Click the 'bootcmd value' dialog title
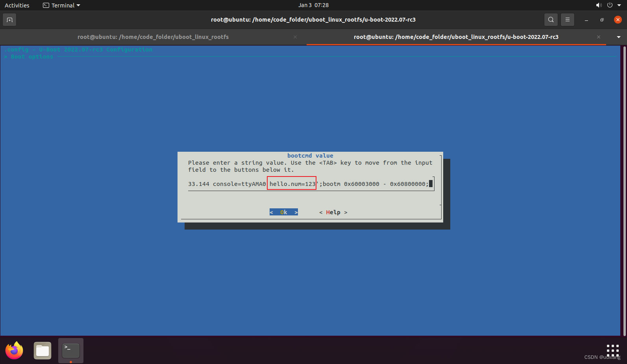 (310, 156)
